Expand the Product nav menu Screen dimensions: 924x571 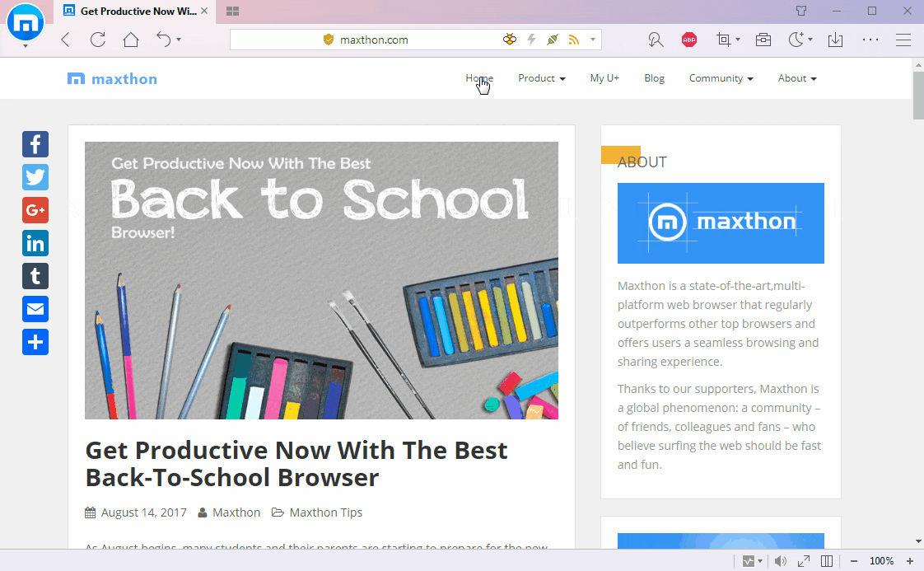tap(542, 77)
